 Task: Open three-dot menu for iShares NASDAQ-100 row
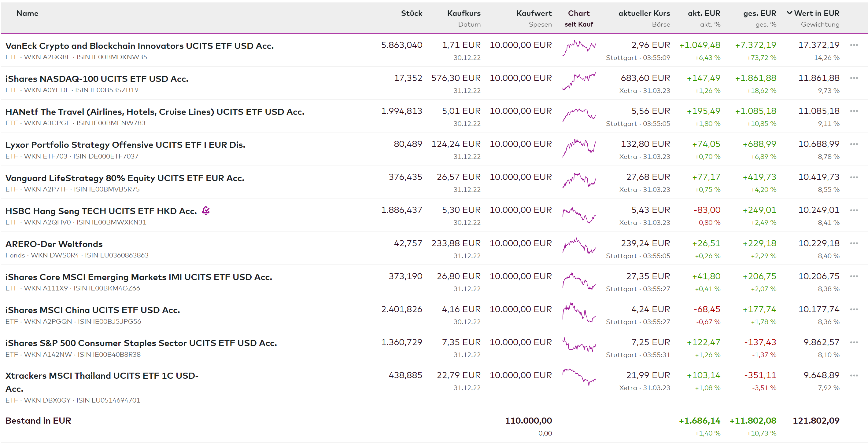pyautogui.click(x=854, y=78)
